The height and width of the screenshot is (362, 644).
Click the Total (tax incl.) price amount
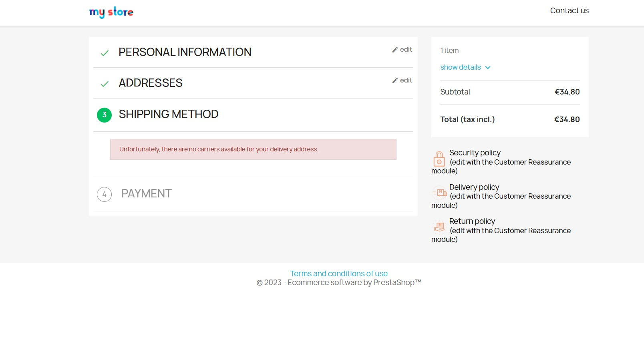tap(567, 119)
